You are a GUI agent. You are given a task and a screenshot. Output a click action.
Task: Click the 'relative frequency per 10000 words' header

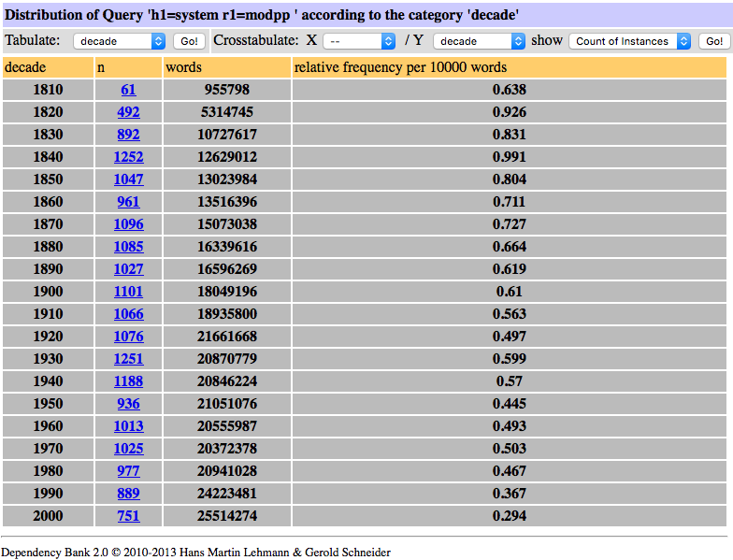tap(401, 67)
